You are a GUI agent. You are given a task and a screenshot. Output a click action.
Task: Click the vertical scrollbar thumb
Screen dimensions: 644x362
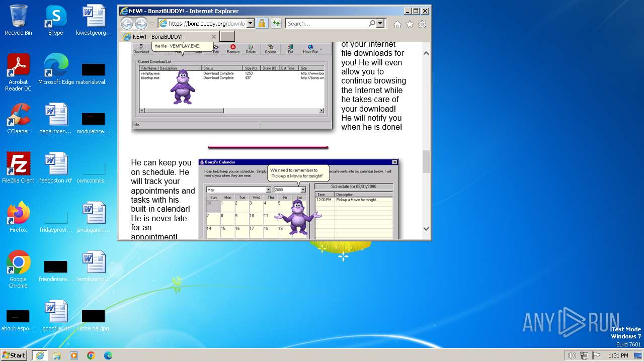[426, 161]
